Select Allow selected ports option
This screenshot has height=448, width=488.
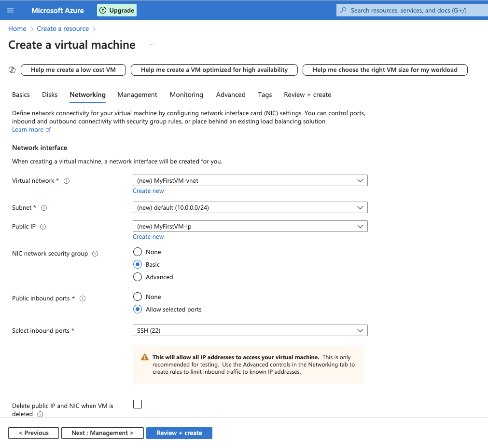click(137, 309)
